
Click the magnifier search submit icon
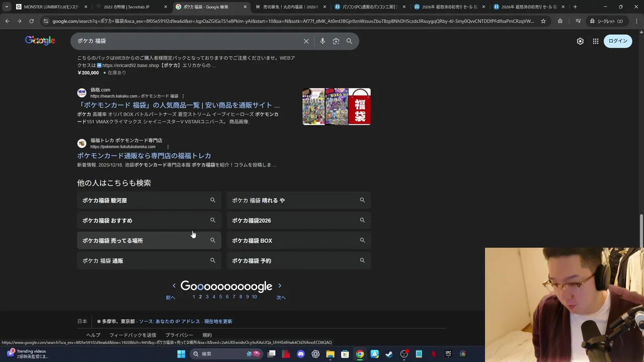(349, 41)
